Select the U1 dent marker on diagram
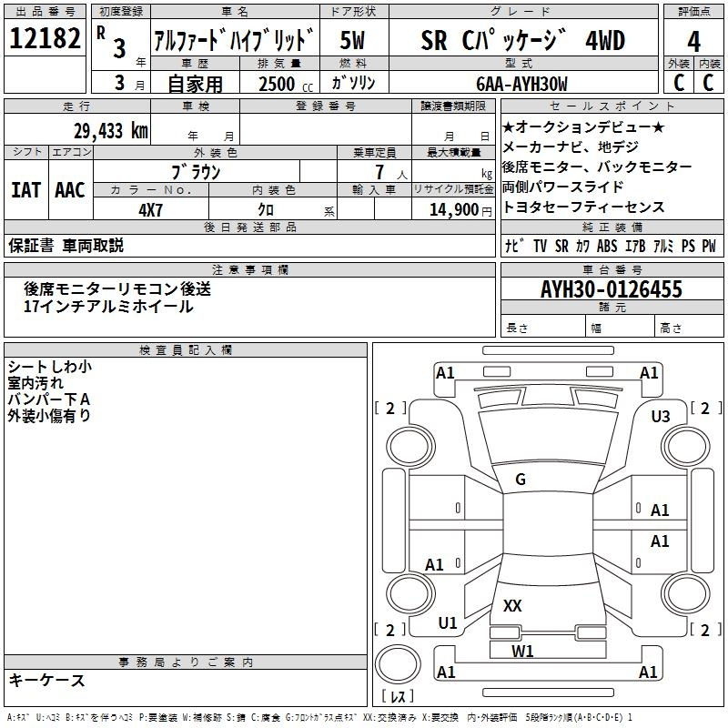 (x=448, y=622)
